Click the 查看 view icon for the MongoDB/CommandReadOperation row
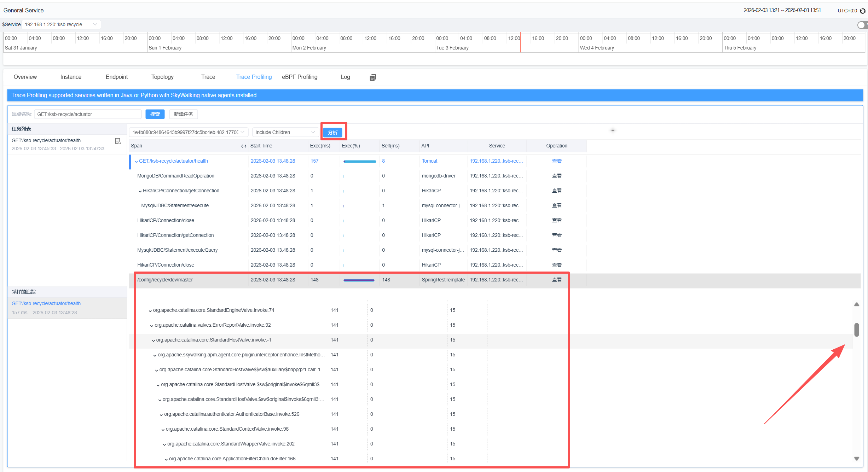The width and height of the screenshot is (868, 472). point(556,176)
